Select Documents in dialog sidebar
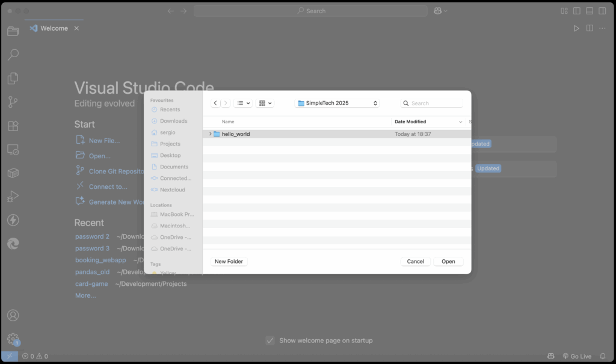Viewport: 616px width, 364px height. tap(174, 167)
